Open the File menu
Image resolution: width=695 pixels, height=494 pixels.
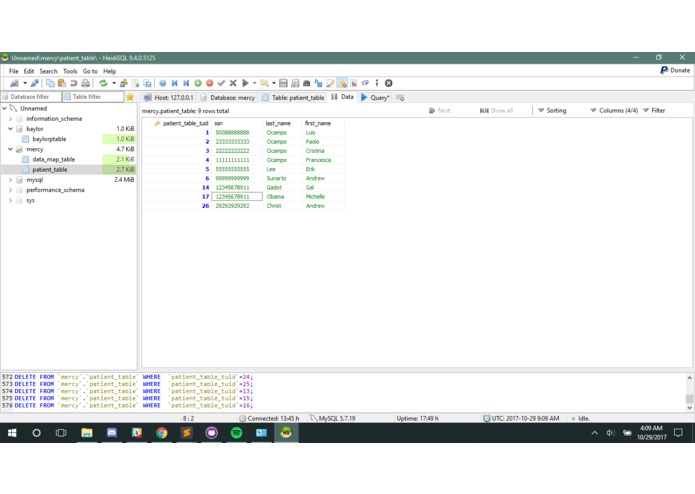(x=14, y=71)
